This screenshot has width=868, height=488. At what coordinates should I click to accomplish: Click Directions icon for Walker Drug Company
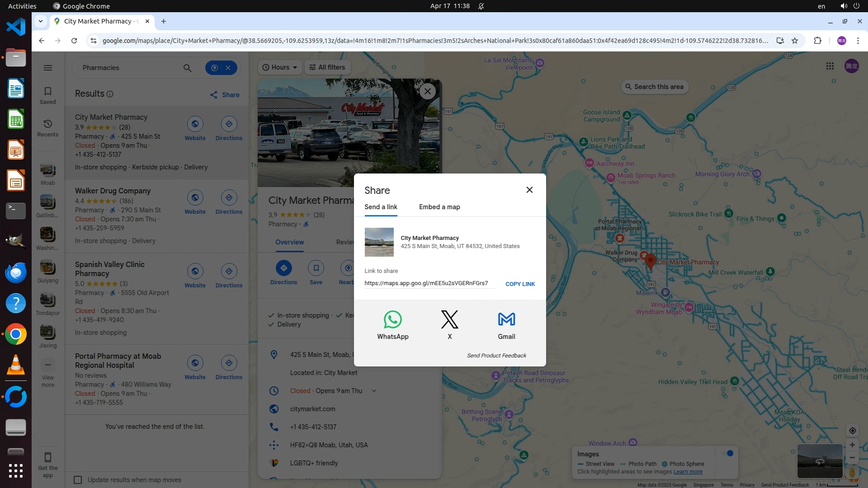229,198
